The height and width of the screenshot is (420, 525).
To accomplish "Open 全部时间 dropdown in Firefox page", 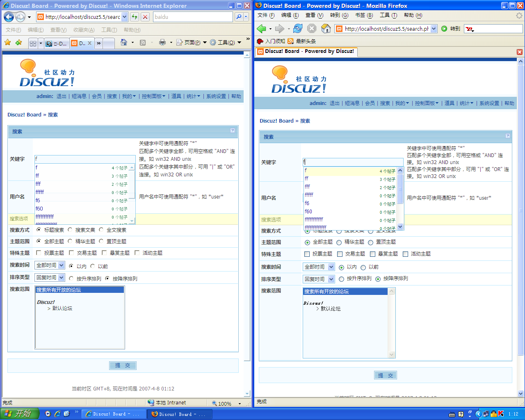I will point(319,267).
